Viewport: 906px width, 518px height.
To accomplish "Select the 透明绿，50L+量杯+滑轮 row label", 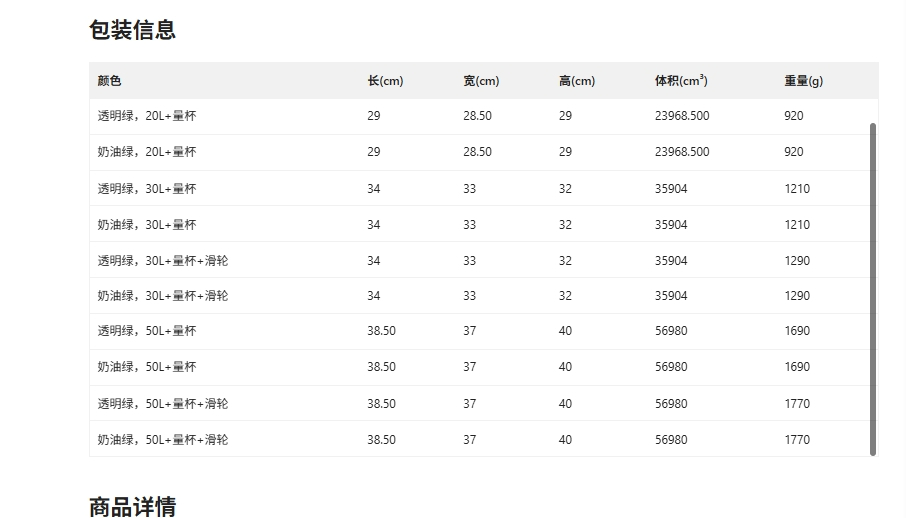I will [163, 404].
